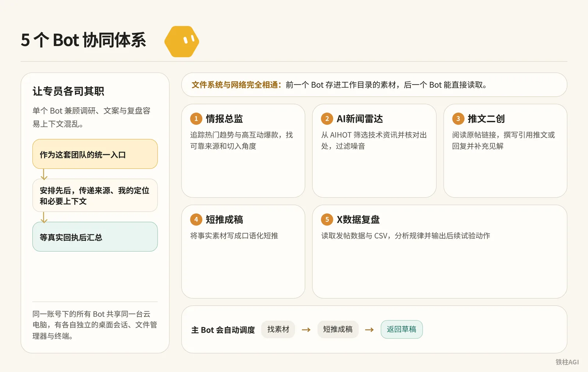Click the X数据复盘 card title

click(x=358, y=220)
